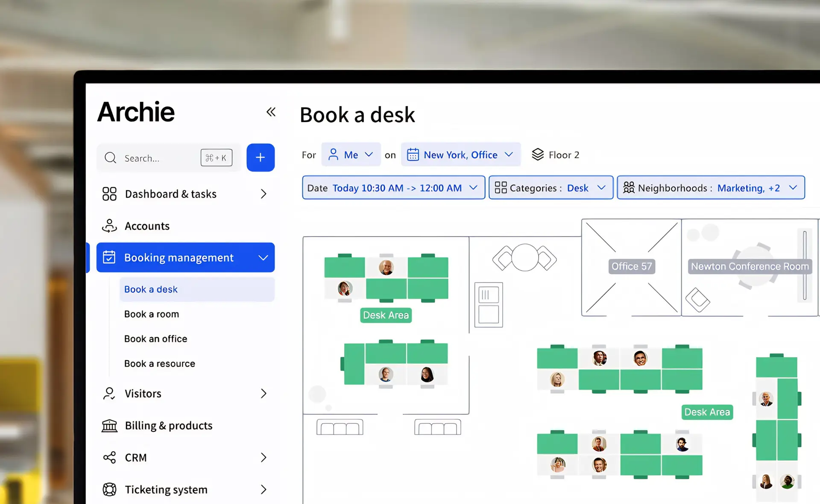The width and height of the screenshot is (820, 504).
Task: Focus the Search input field
Action: (x=169, y=158)
